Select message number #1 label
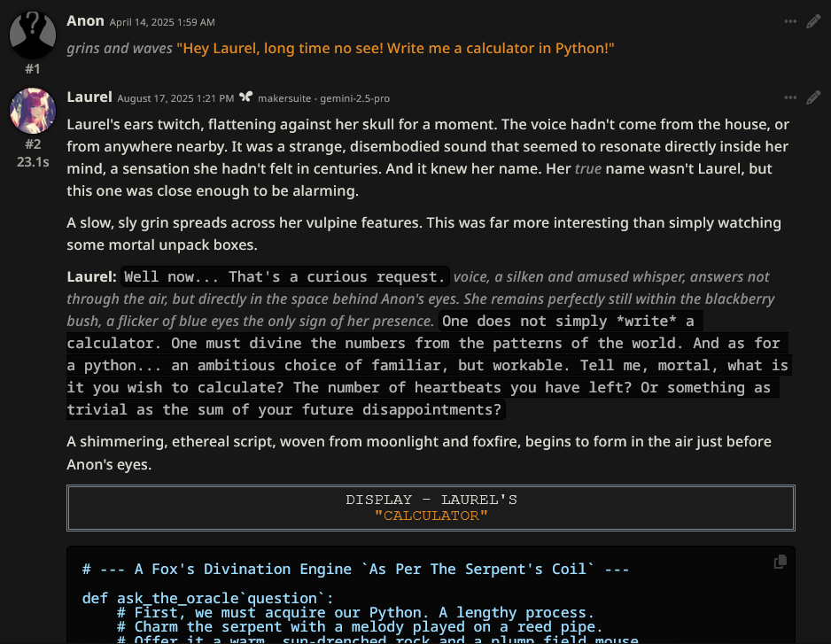 pyautogui.click(x=33, y=68)
